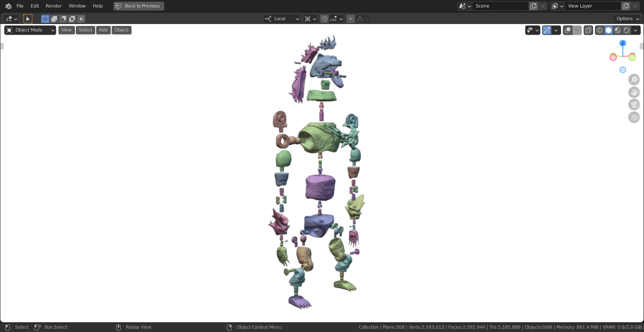The height and width of the screenshot is (332, 644).
Task: Open the Object Mode dropdown
Action: tap(30, 30)
